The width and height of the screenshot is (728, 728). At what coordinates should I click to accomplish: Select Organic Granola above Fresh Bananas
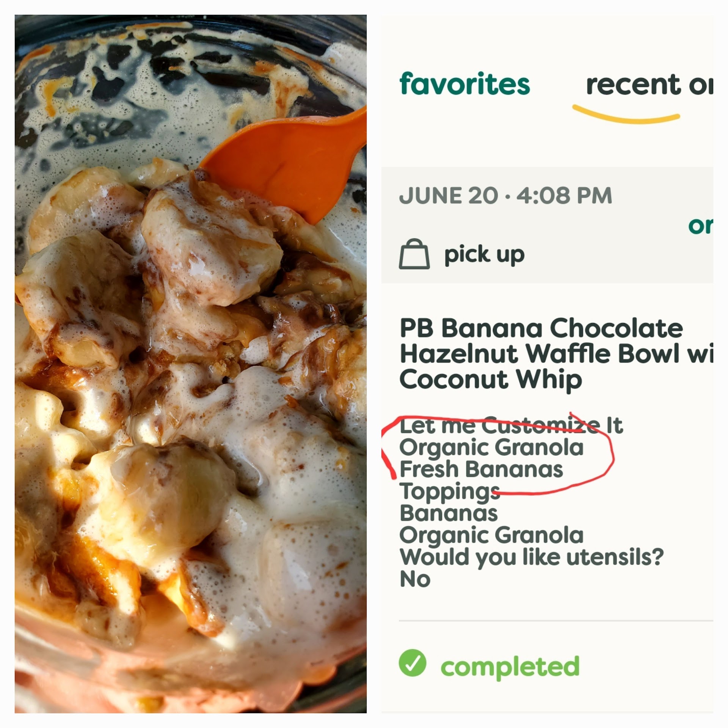pyautogui.click(x=491, y=447)
